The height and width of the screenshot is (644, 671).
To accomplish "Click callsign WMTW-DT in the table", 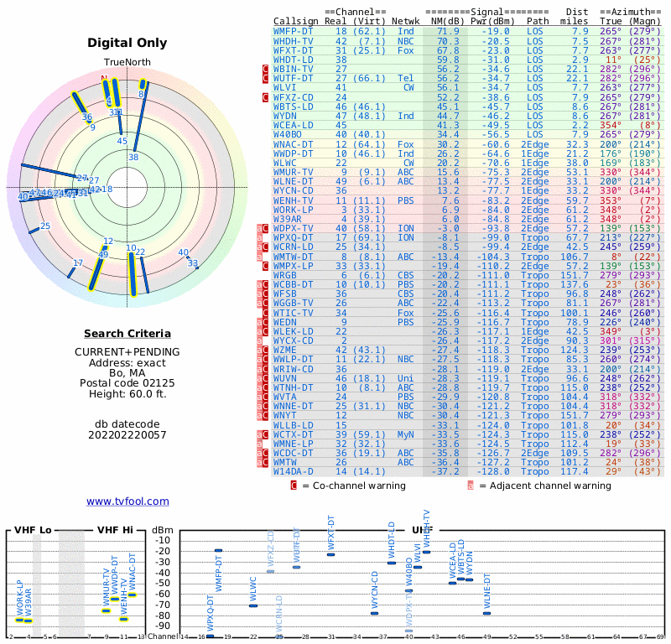I will click(x=293, y=257).
